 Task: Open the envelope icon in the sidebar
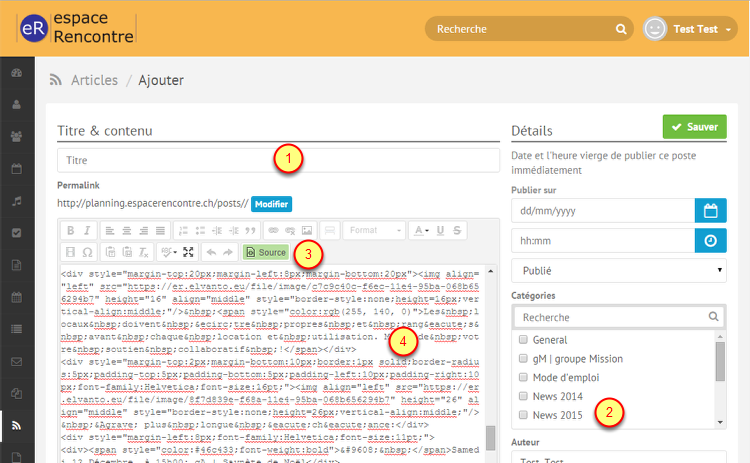[16, 361]
